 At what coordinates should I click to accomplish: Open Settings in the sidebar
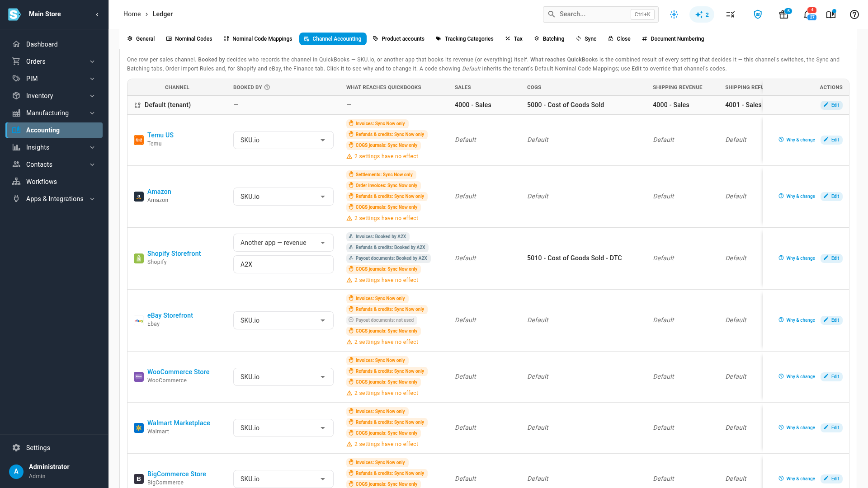pos(54,448)
